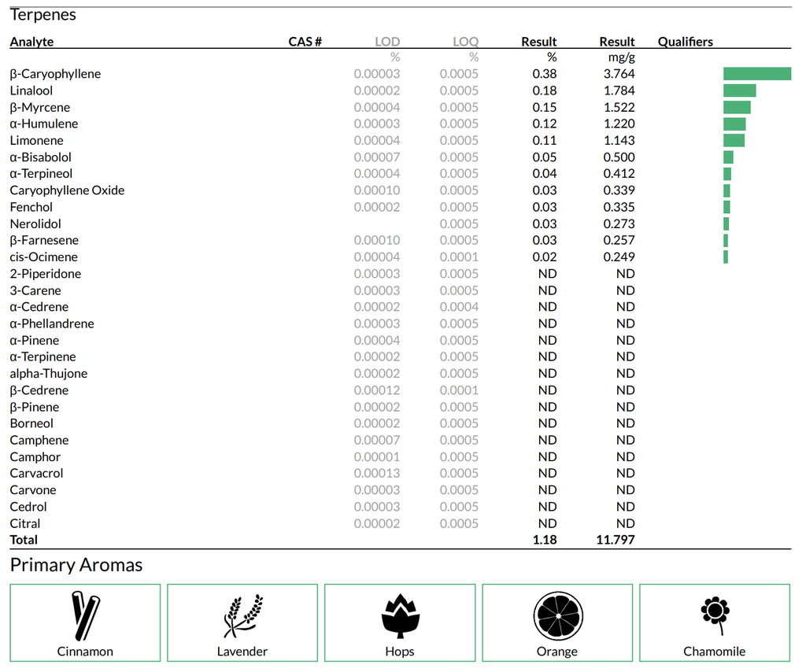
Task: Click the Hops cone aroma icon
Action: click(x=400, y=615)
